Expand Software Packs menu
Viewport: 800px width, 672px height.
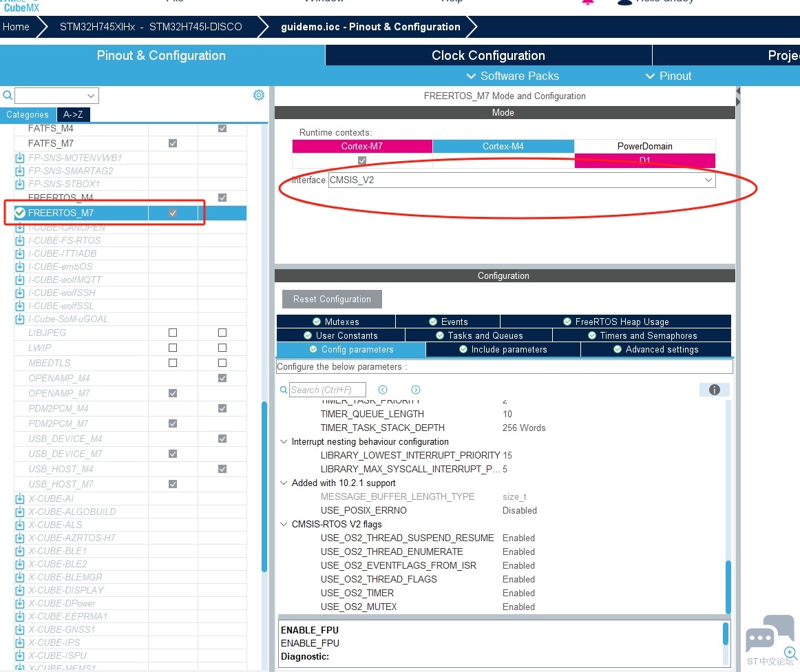(x=513, y=76)
